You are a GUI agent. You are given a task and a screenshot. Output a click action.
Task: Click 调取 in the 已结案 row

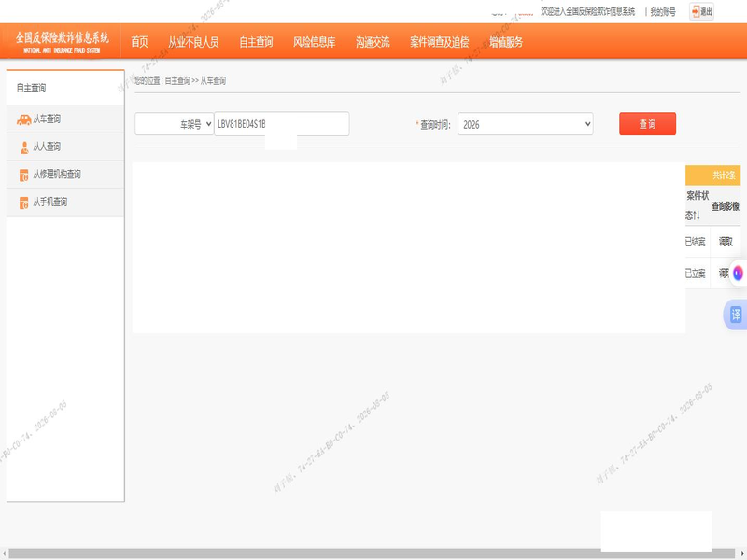[726, 242]
